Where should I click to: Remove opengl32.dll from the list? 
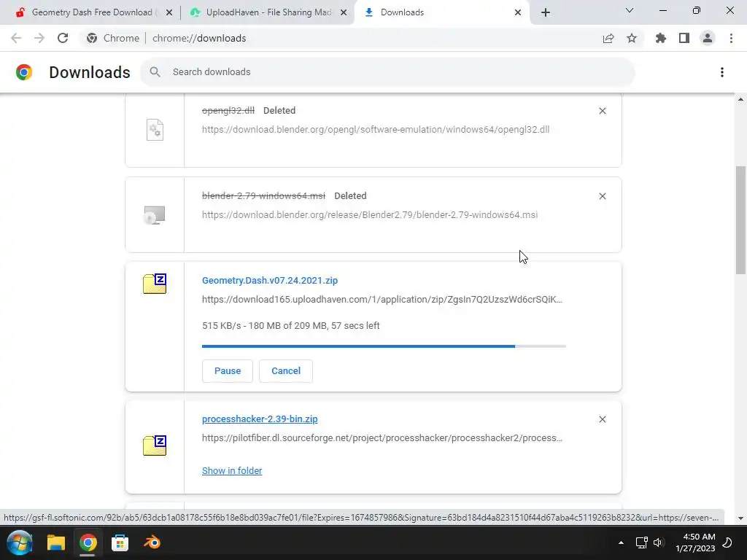click(x=602, y=111)
